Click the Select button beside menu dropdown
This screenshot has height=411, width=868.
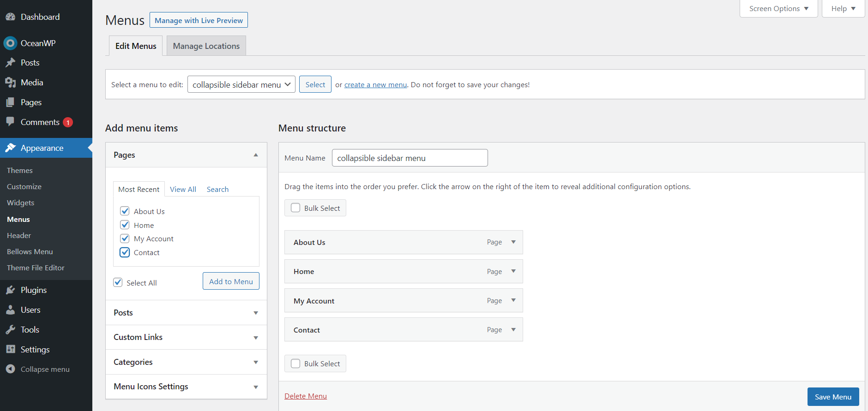pyautogui.click(x=315, y=84)
